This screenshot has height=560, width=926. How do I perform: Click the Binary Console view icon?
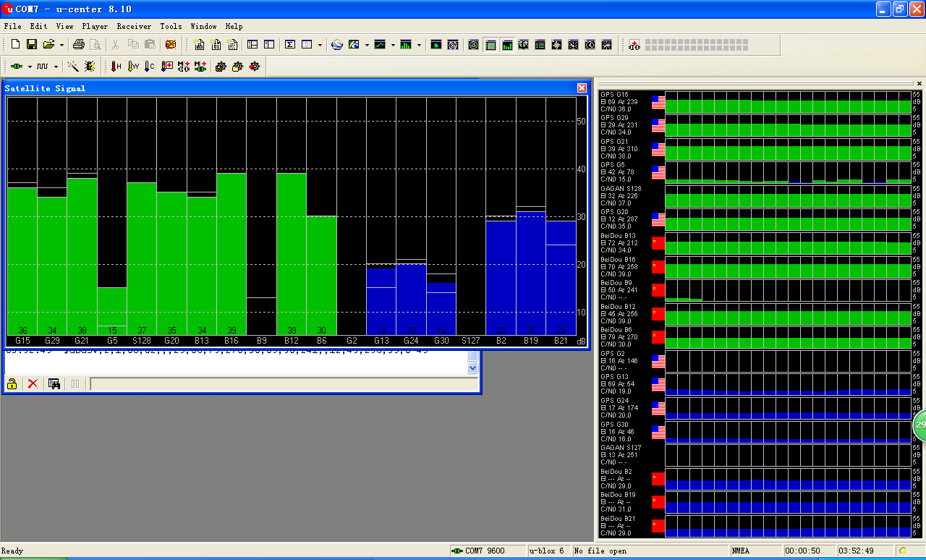tap(216, 45)
